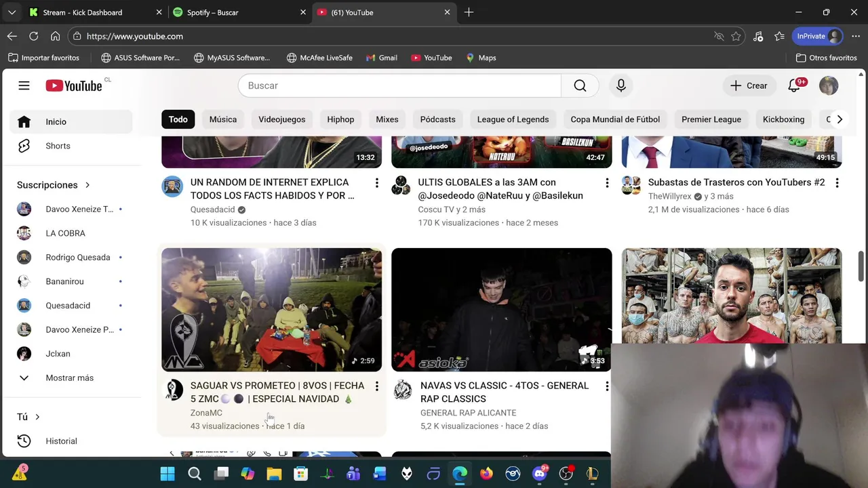868x488 pixels.
Task: Expand the Tú section chevron
Action: (x=37, y=417)
